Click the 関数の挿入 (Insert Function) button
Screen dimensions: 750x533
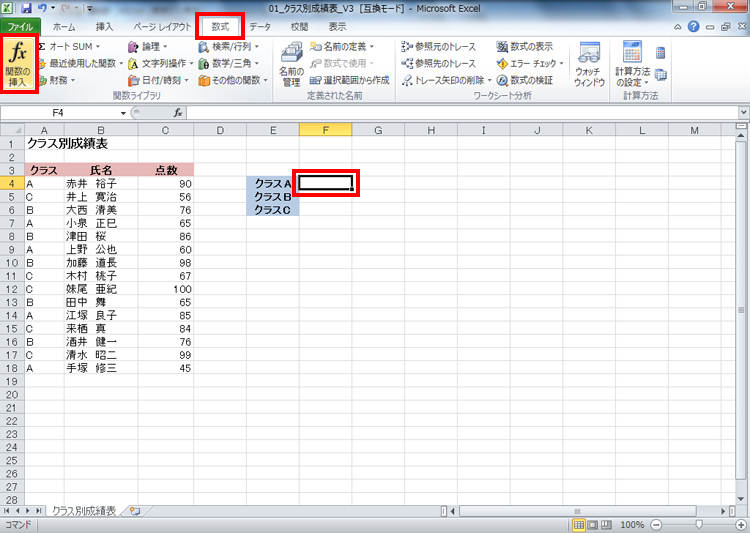click(x=18, y=64)
